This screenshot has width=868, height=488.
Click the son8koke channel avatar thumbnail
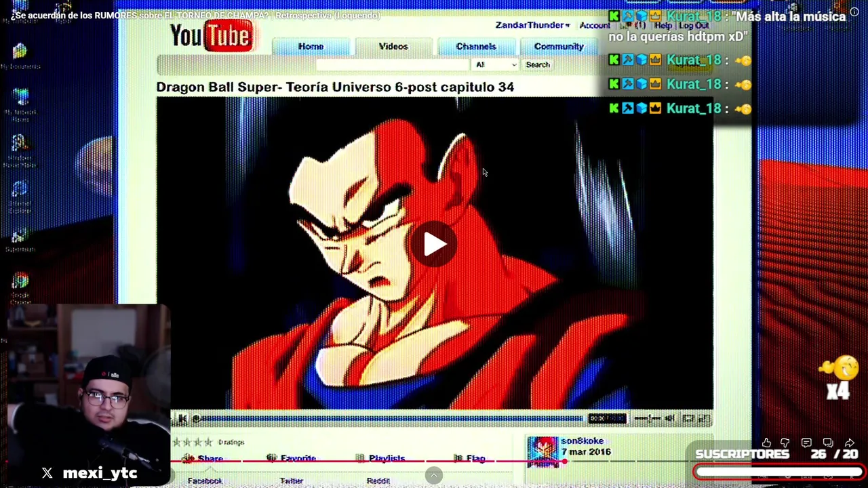542,452
